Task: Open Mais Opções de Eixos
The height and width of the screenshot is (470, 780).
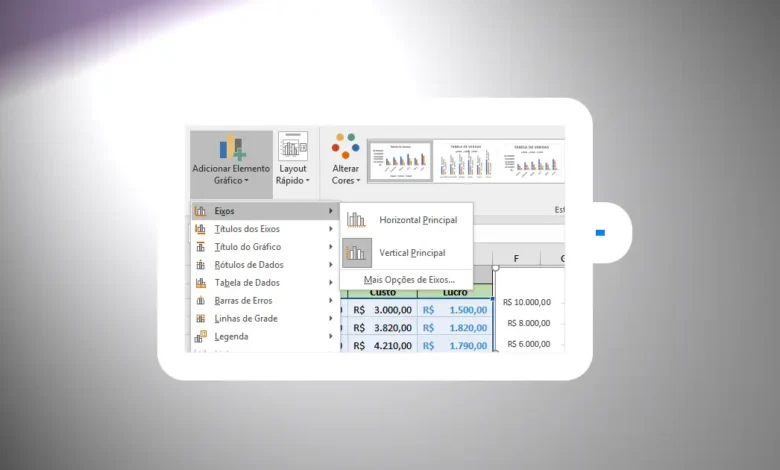Action: tap(408, 280)
